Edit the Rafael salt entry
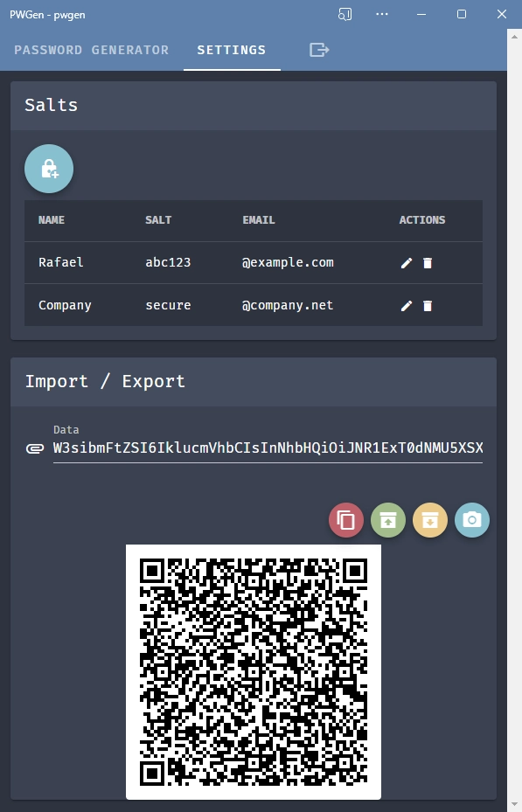This screenshot has width=522, height=812. pyautogui.click(x=407, y=263)
